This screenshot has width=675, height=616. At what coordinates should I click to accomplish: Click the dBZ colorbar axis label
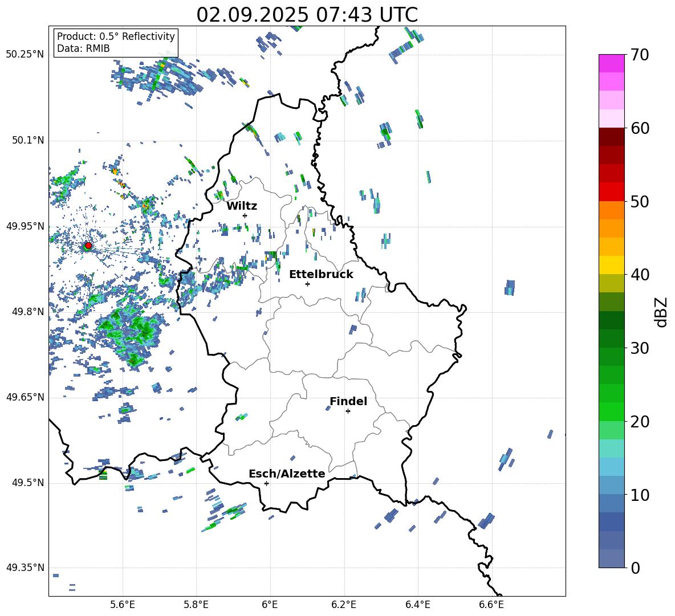point(660,312)
